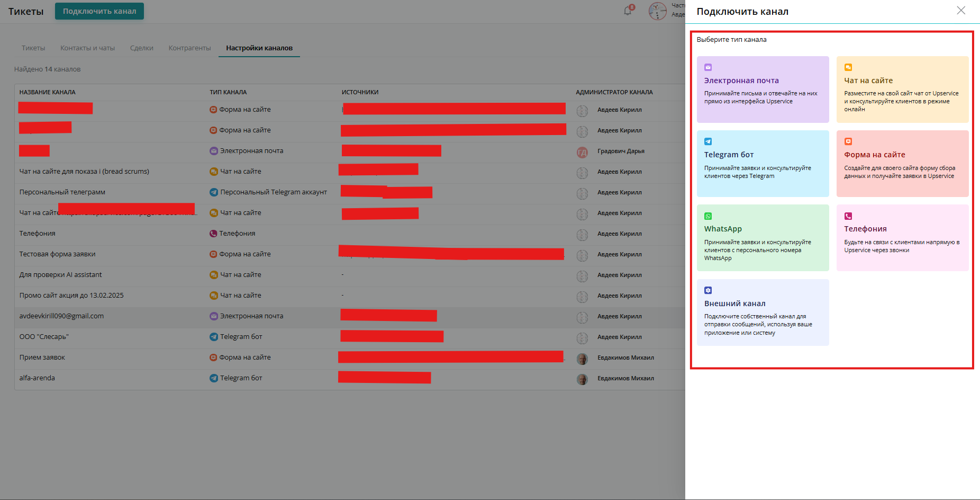Image resolution: width=980 pixels, height=500 pixels.
Task: Click Евдакимов Михаил in the alfa-arenda row
Action: click(625, 378)
